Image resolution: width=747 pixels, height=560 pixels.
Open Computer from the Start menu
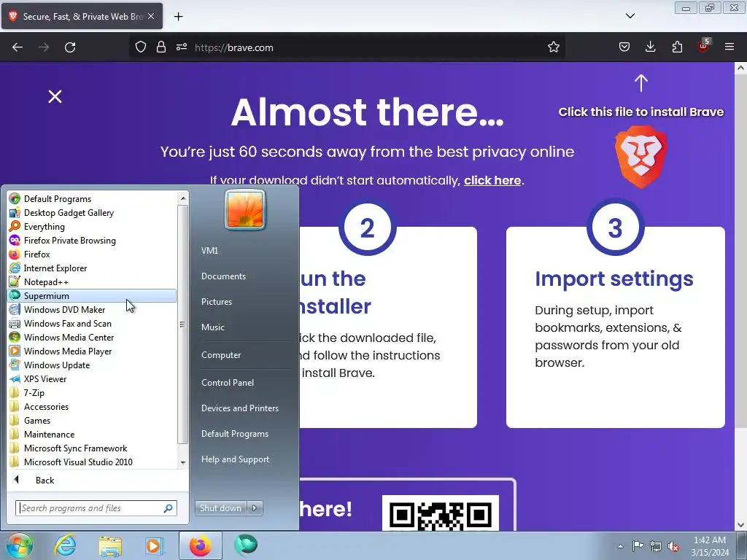[221, 355]
